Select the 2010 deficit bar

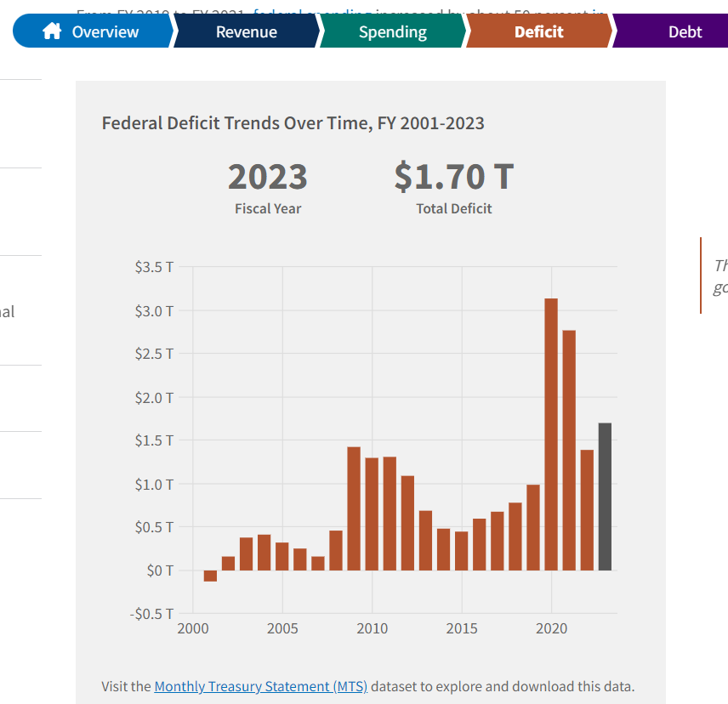coord(372,514)
